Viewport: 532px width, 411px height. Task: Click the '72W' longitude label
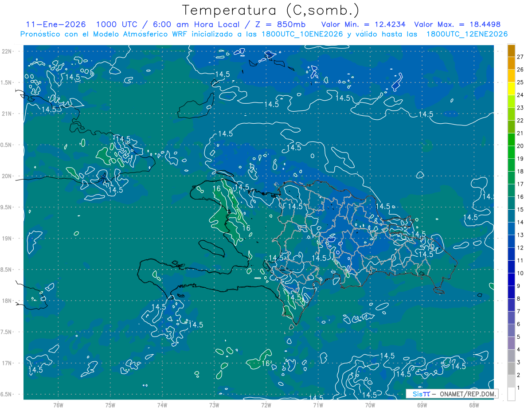266,405
